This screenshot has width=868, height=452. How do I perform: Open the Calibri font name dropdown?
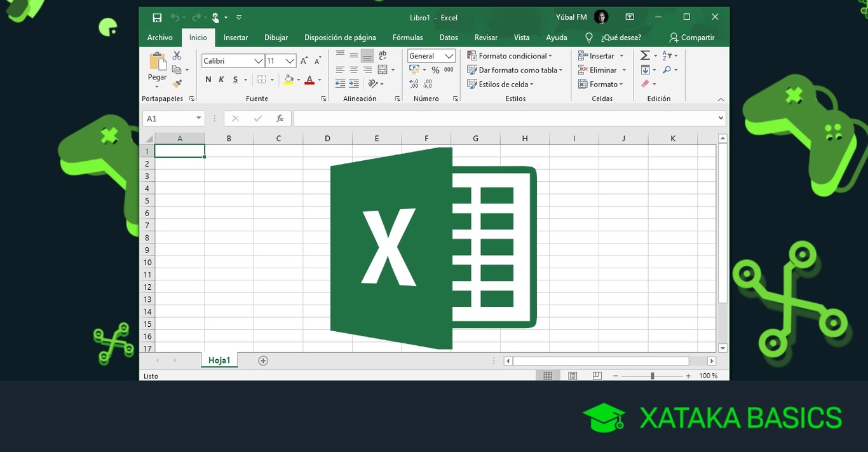click(x=259, y=61)
